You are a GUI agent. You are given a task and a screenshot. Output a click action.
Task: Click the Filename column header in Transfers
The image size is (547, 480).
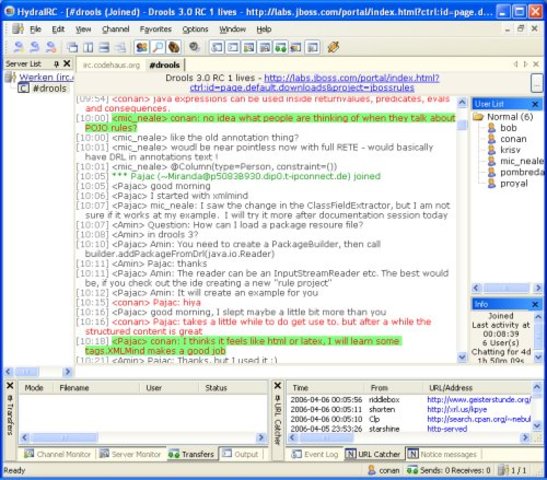[x=96, y=388]
